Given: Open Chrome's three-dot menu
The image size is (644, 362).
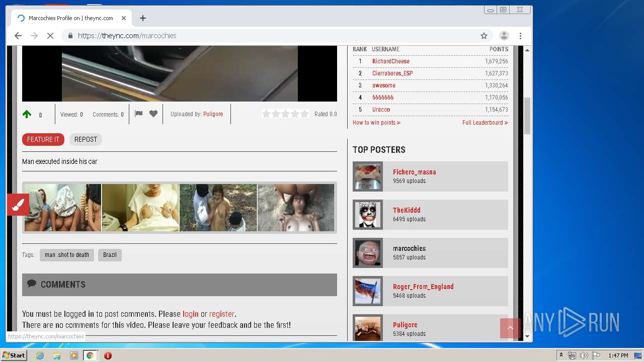Looking at the screenshot, I should [520, 36].
